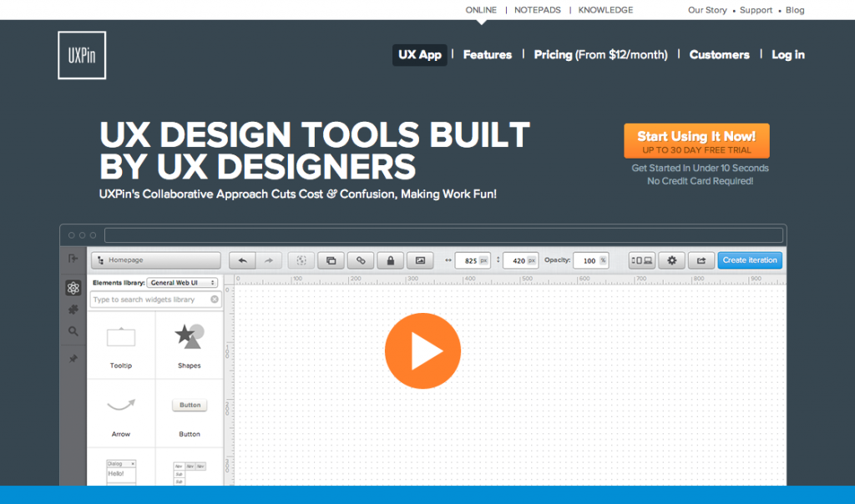The height and width of the screenshot is (504, 855).
Task: Play the demo video
Action: pos(422,350)
